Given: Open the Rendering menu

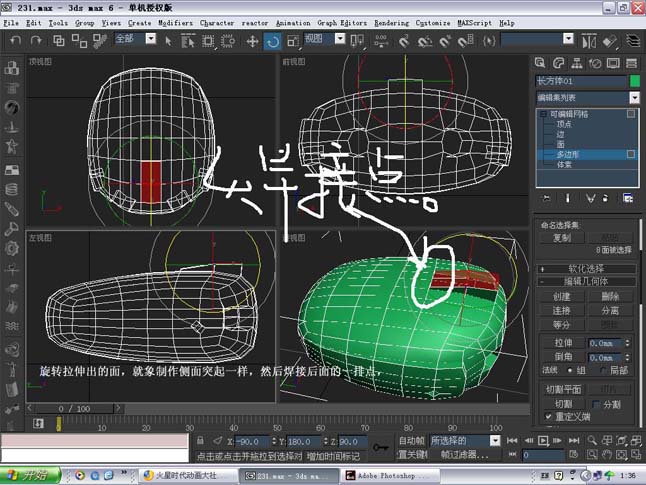Looking at the screenshot, I should pyautogui.click(x=391, y=23).
